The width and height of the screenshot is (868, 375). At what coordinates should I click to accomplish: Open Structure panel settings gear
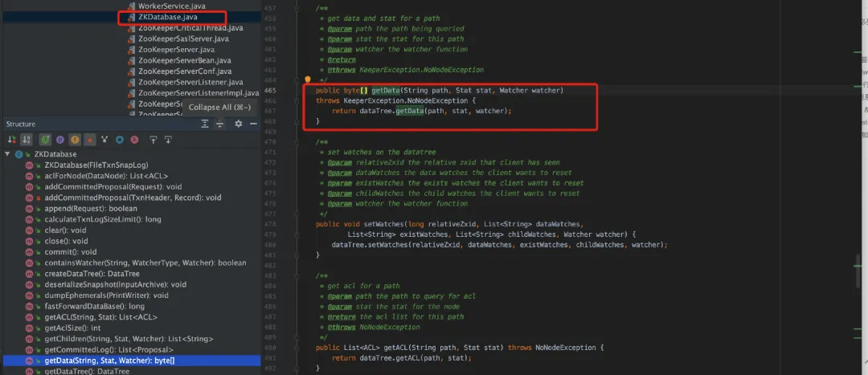239,124
